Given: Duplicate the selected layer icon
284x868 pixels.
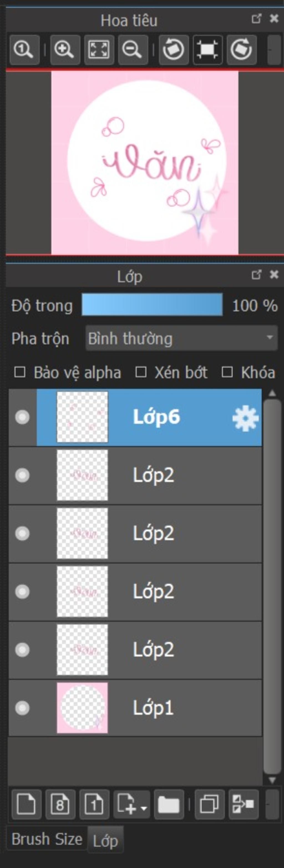Looking at the screenshot, I should 210,804.
